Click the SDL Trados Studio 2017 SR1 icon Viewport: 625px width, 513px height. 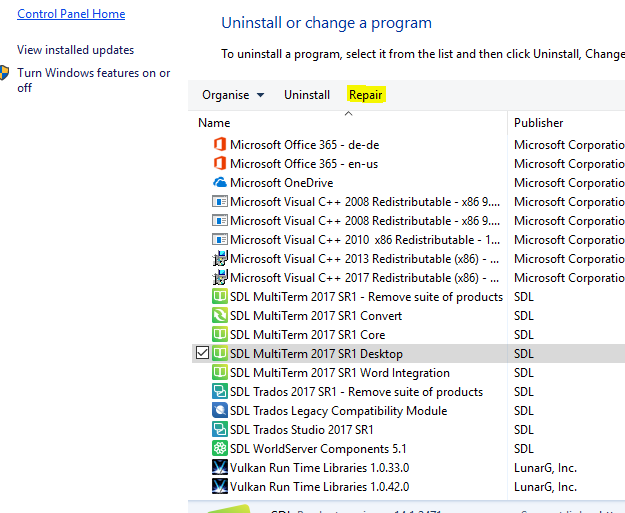point(220,430)
